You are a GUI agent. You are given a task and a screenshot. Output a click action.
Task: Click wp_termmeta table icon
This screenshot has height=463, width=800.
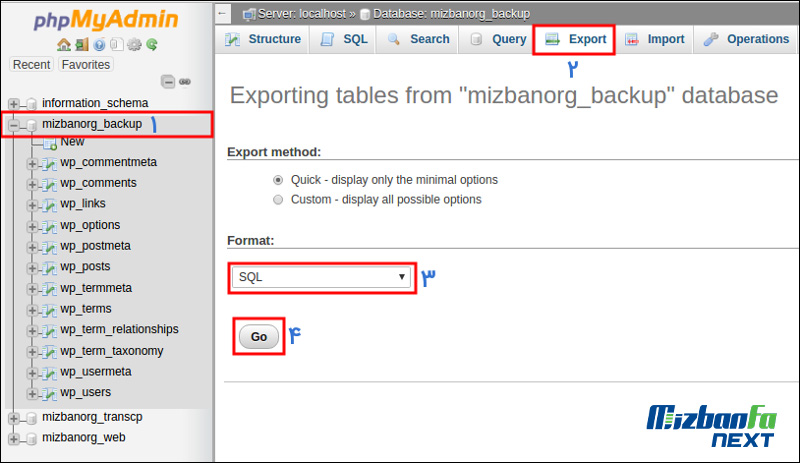click(x=49, y=289)
